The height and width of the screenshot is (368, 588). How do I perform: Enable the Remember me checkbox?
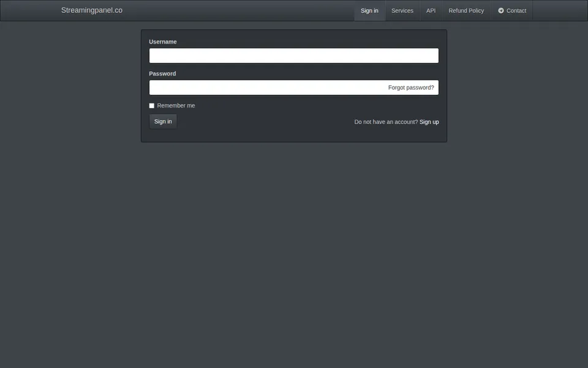coord(151,105)
